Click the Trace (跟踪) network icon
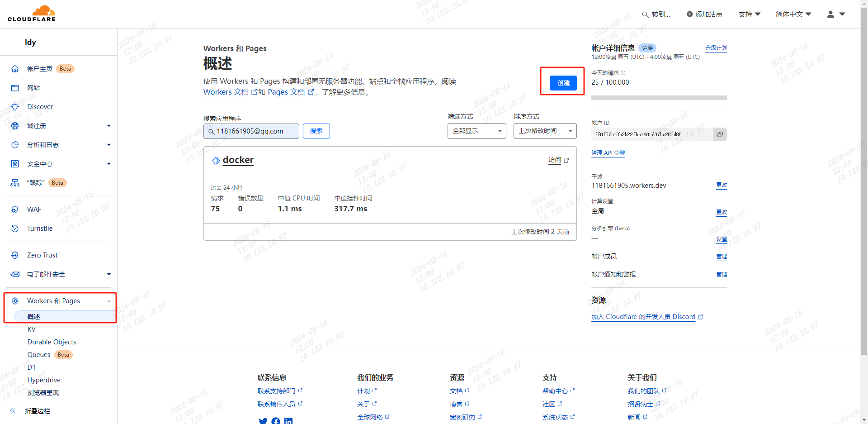 pyautogui.click(x=15, y=183)
